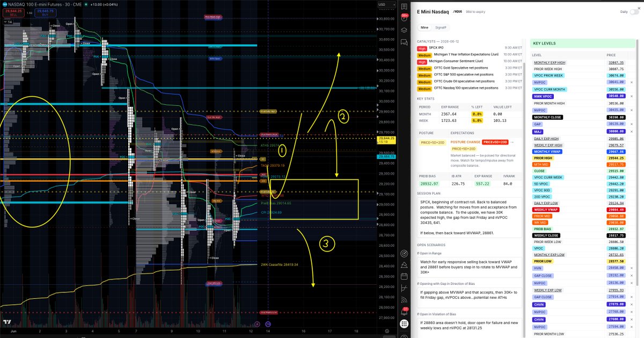Open notifications icon with 21 badge
This screenshot has width=644, height=338.
click(404, 311)
